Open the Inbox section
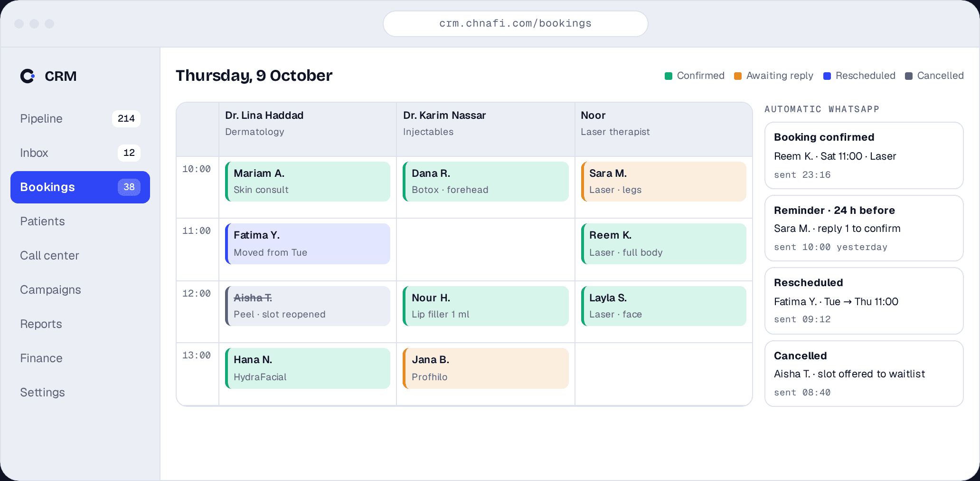The height and width of the screenshot is (481, 980). point(80,153)
